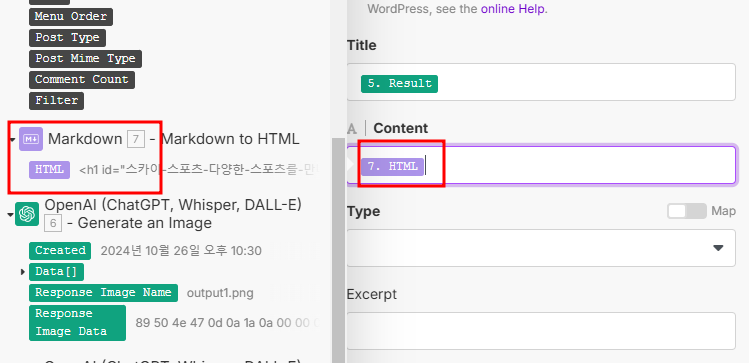Click the A text-type icon beside Content
This screenshot has height=363, width=749.
click(x=352, y=128)
